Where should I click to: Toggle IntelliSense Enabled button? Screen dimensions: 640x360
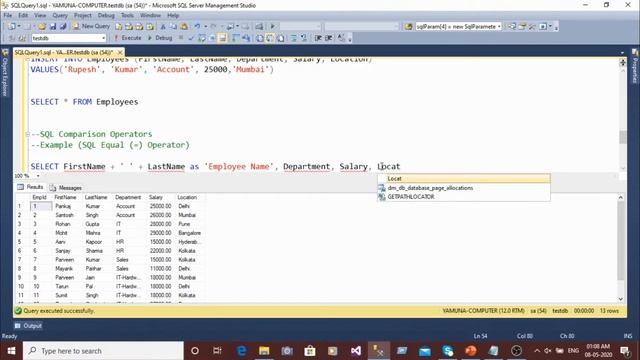coord(222,38)
